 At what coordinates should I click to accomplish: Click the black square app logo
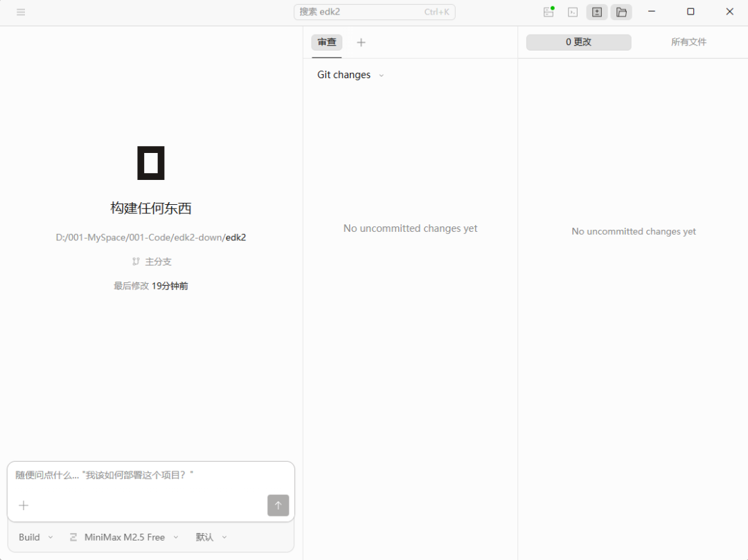coord(150,163)
